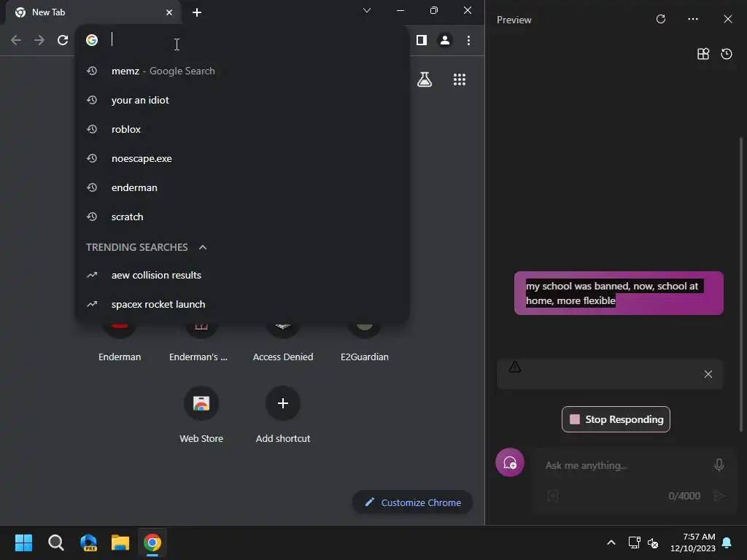
Task: Open the Enderman shortcut
Action: click(x=120, y=344)
